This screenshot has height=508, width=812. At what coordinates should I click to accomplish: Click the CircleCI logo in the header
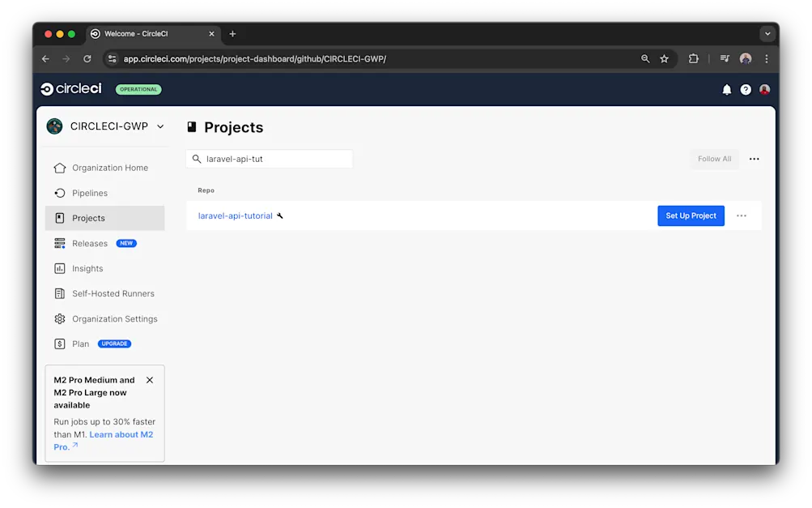70,89
